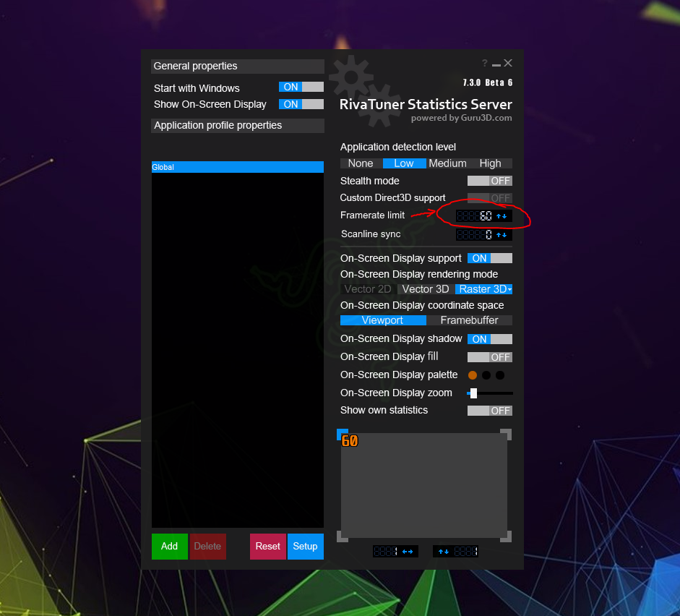
Task: Disable On-Screen Display support toggle
Action: pyautogui.click(x=490, y=259)
